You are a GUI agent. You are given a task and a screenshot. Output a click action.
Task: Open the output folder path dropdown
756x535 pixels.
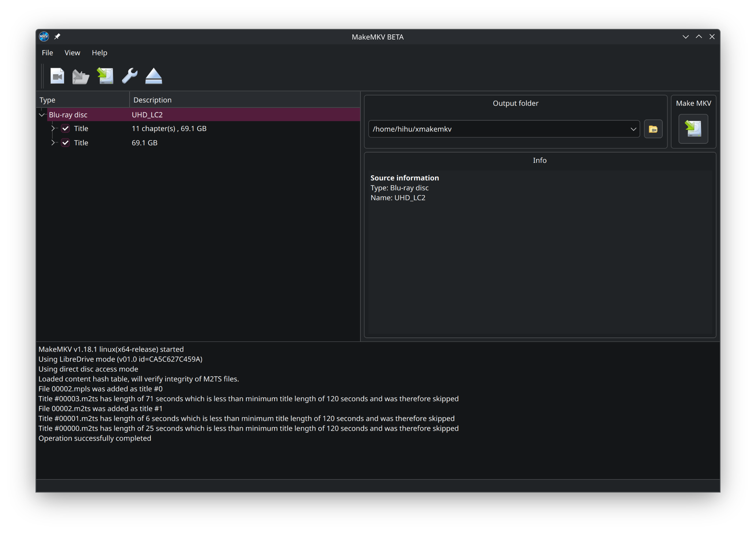(x=633, y=129)
